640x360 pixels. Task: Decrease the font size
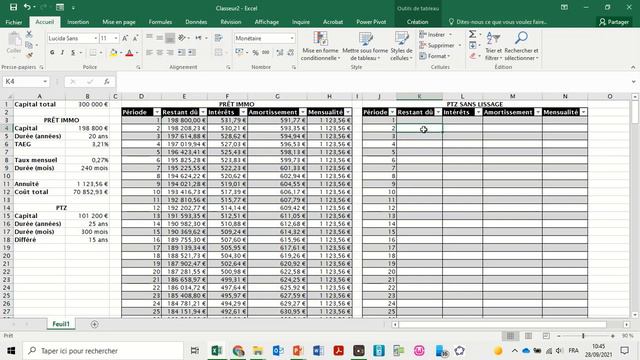tap(136, 38)
